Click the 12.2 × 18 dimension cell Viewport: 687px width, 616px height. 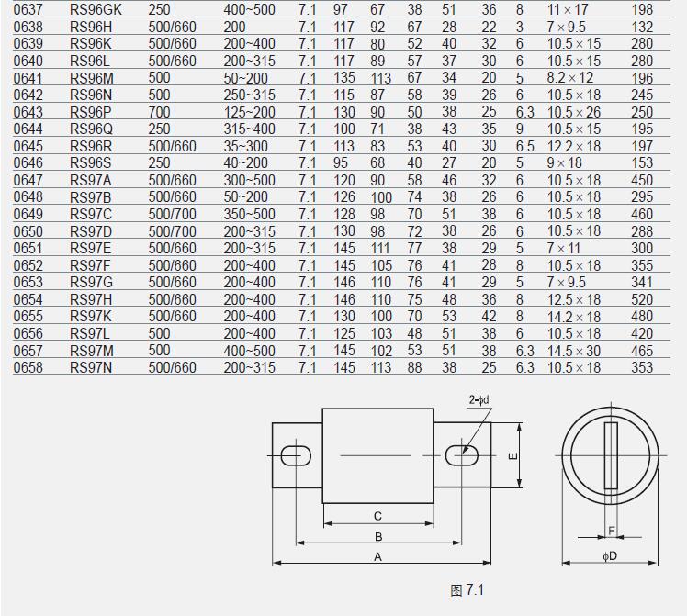click(x=574, y=146)
